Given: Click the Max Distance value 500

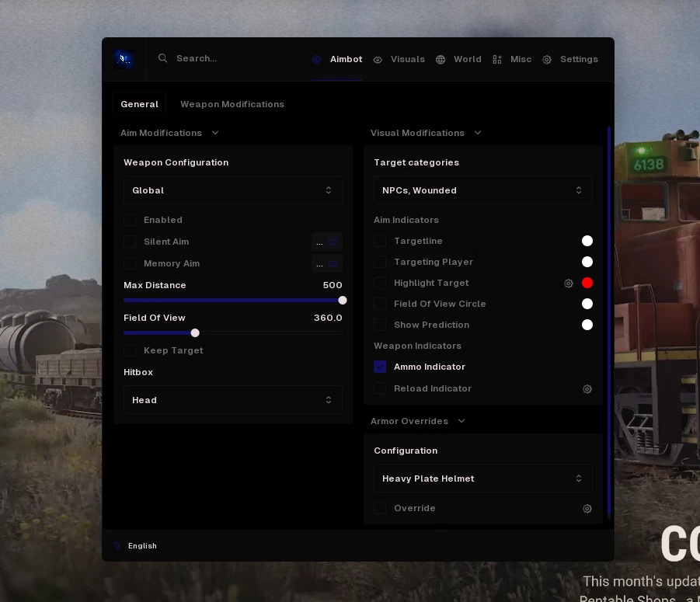Looking at the screenshot, I should coord(333,285).
